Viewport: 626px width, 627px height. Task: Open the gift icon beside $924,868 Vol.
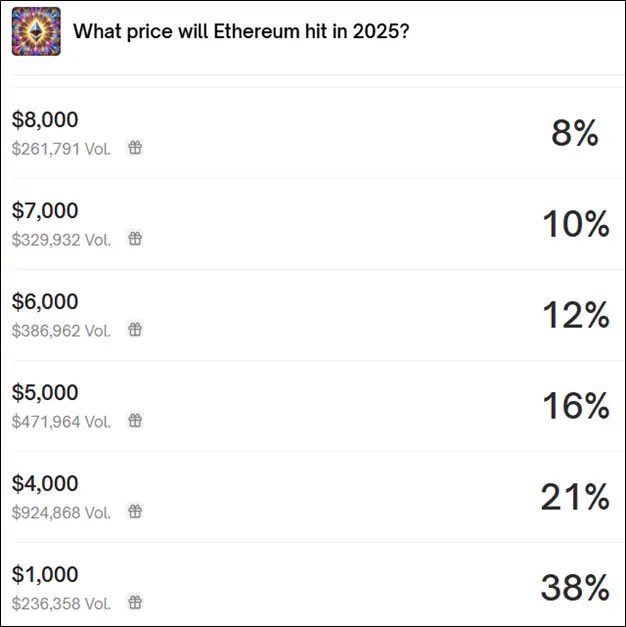[135, 511]
